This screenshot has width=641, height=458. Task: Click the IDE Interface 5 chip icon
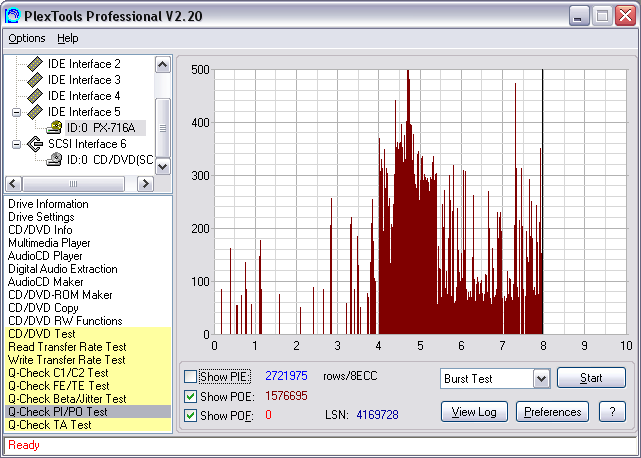[x=35, y=112]
